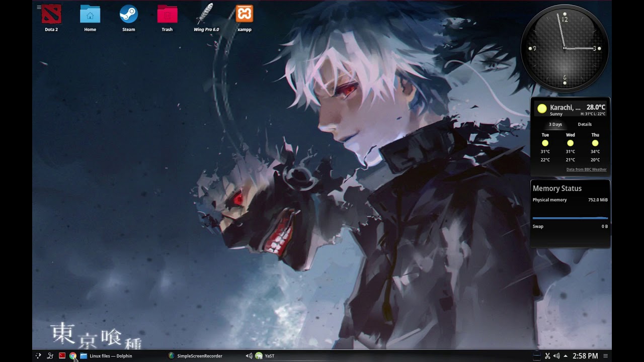Launch Chrome from the taskbar
The width and height of the screenshot is (644, 362).
click(x=73, y=356)
